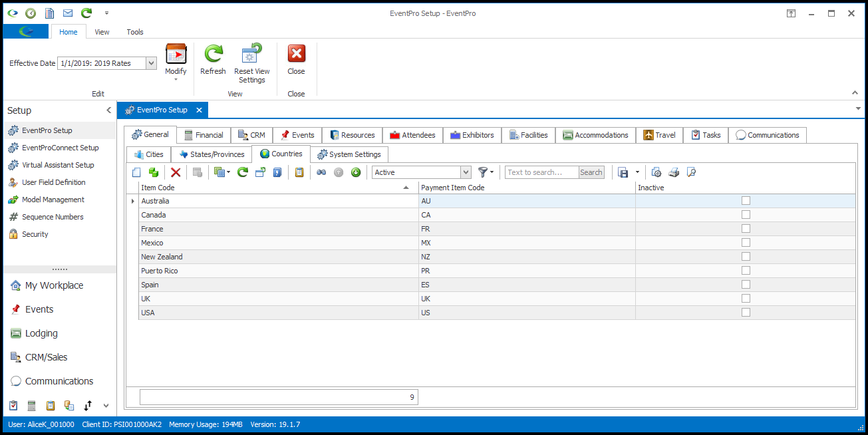Click the document icon in the quick access toolbar

pos(49,13)
